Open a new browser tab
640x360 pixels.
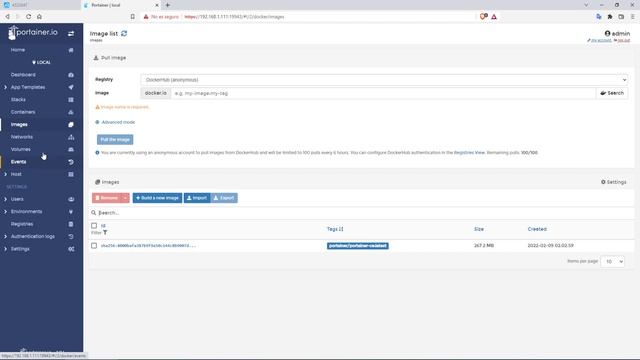pyautogui.click(x=167, y=5)
